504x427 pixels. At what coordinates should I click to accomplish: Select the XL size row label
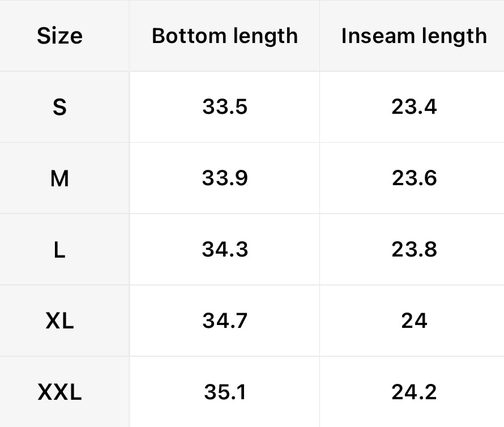pos(59,322)
